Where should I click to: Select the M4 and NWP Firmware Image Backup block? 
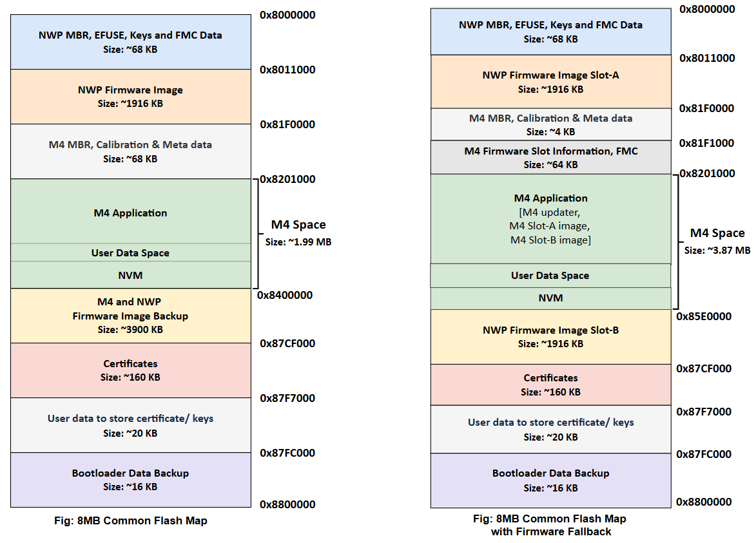tap(129, 316)
